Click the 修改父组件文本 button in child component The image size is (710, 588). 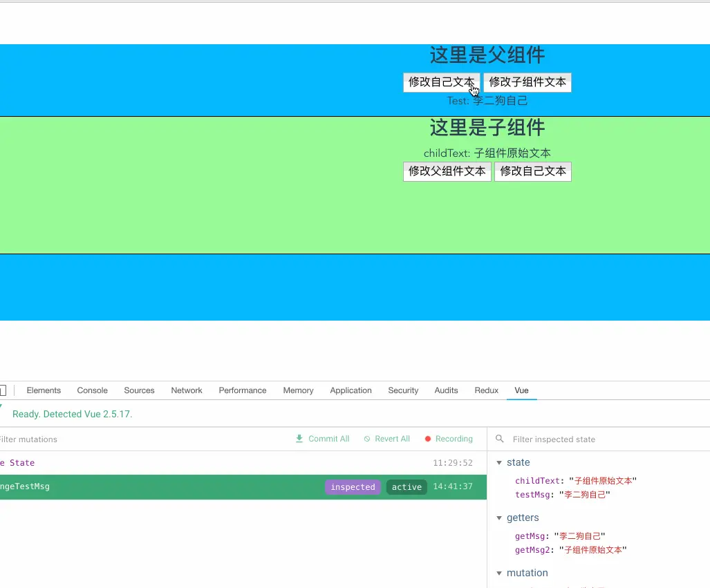click(x=447, y=171)
